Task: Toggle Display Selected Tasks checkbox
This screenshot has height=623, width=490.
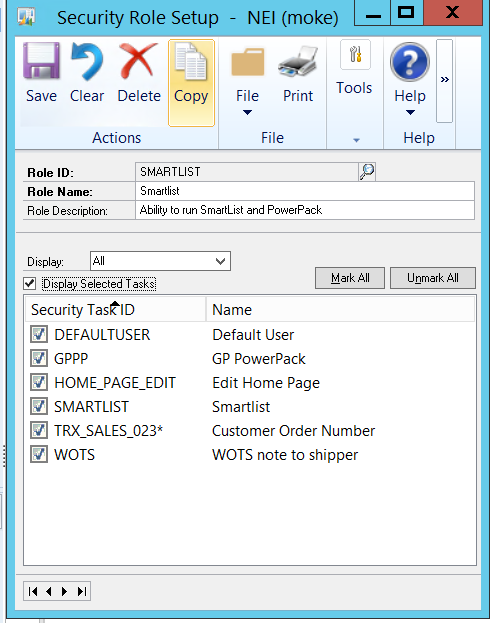Action: (30, 284)
